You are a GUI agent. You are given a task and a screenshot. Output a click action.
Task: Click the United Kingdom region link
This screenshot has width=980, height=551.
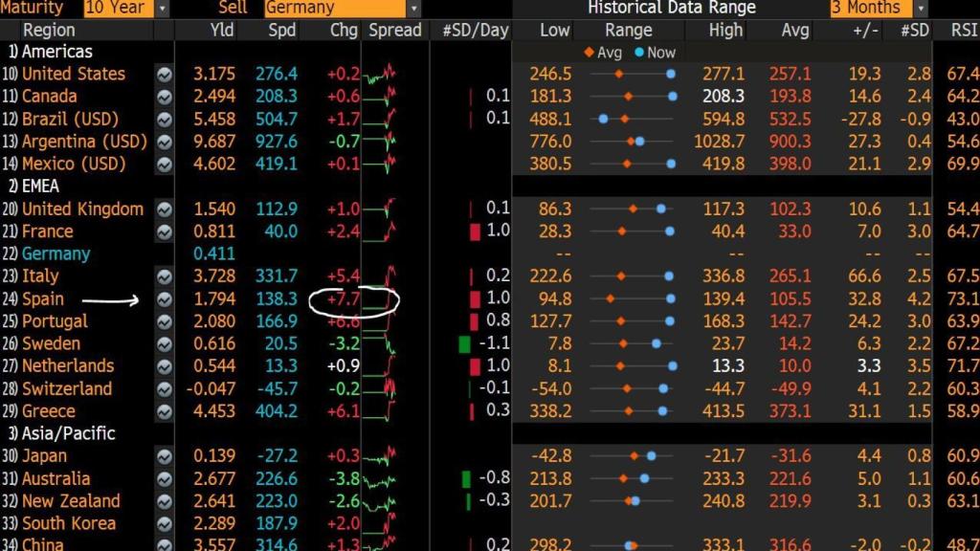click(x=82, y=209)
